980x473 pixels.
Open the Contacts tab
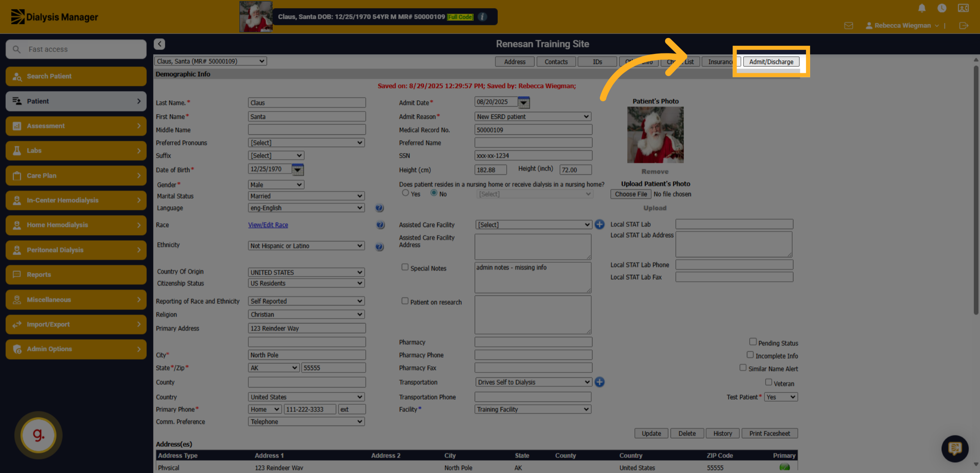coord(556,62)
